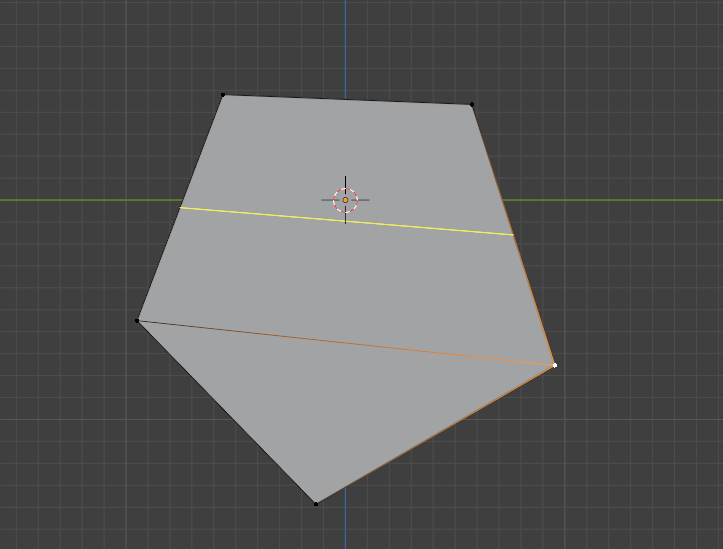Click the blue vertical axis line above the mesh
723x549 pixels.
[345, 46]
